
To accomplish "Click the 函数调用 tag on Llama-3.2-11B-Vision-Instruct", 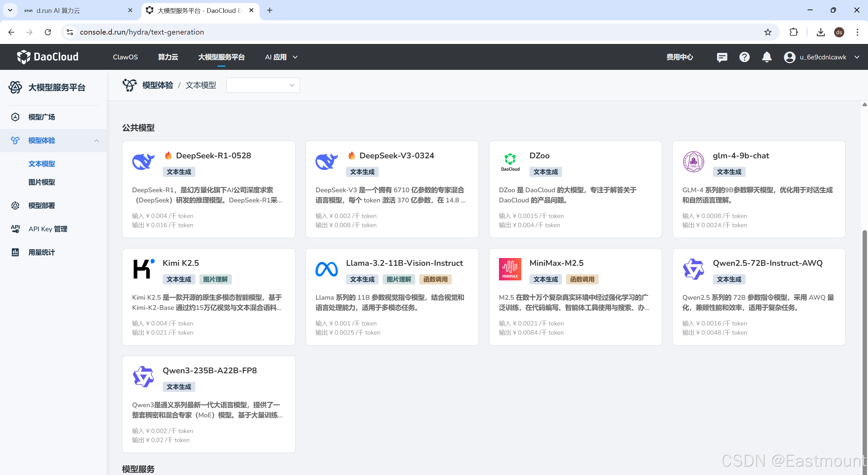I will point(436,279).
